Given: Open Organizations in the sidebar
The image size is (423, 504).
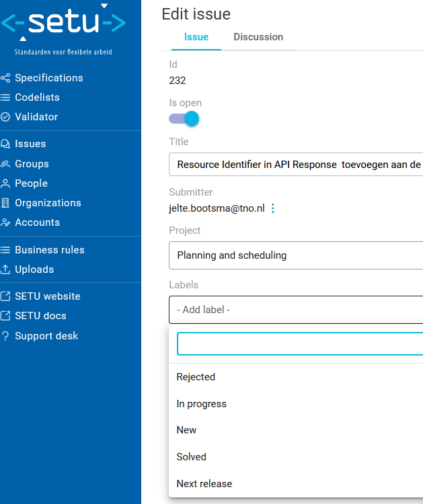Looking at the screenshot, I should [x=48, y=203].
